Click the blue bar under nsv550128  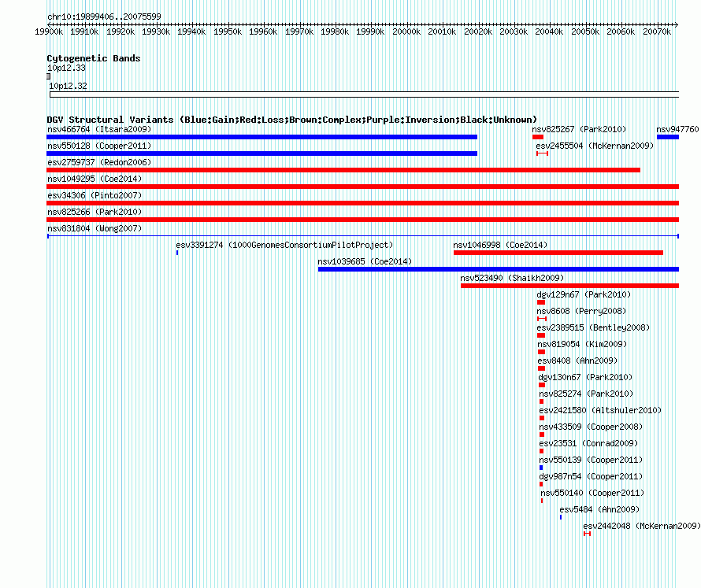262,153
